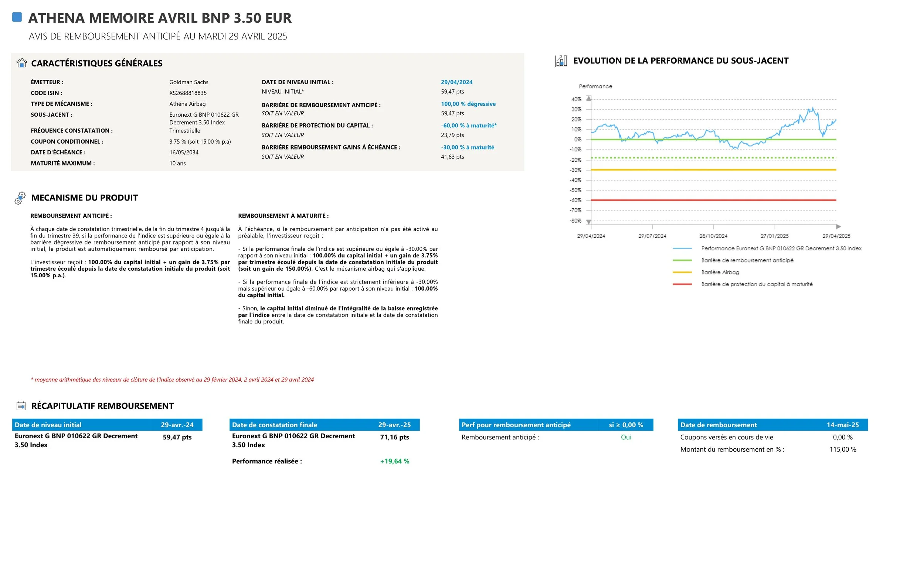Click the 'Date de niveau initial' table header
The width and height of the screenshot is (924, 579).
(x=48, y=425)
